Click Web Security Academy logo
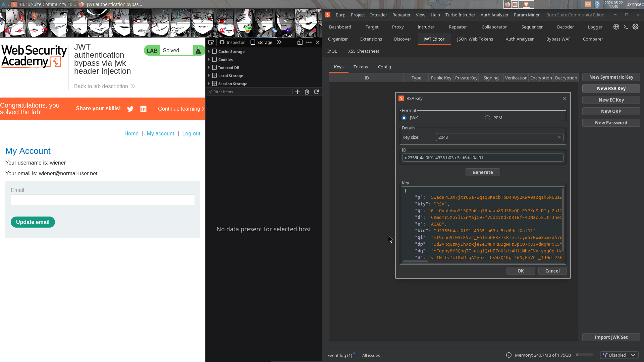The height and width of the screenshot is (362, 644). (x=34, y=56)
